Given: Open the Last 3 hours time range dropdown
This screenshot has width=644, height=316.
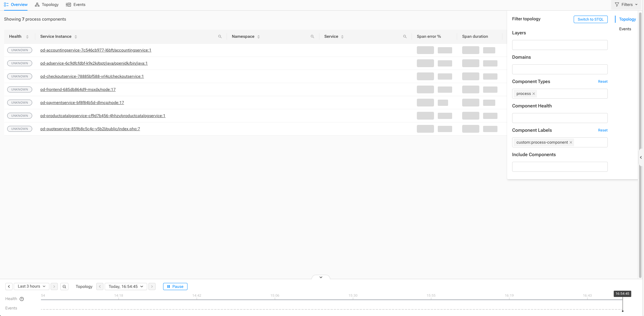Looking at the screenshot, I should (x=32, y=286).
